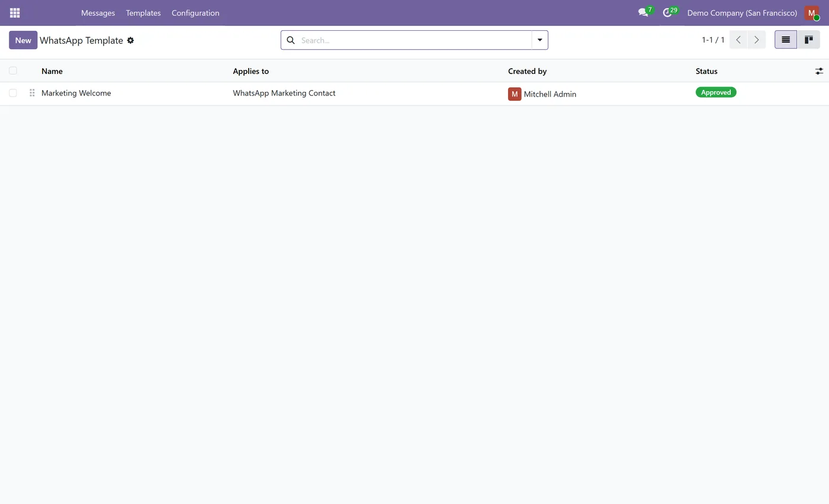Open the user avatar menu in top bar
Viewport: 829px width, 504px height.
[812, 12]
